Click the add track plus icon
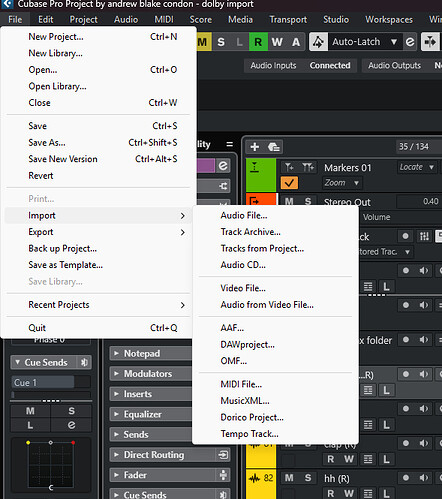Image resolution: width=442 pixels, height=499 pixels. (x=255, y=147)
